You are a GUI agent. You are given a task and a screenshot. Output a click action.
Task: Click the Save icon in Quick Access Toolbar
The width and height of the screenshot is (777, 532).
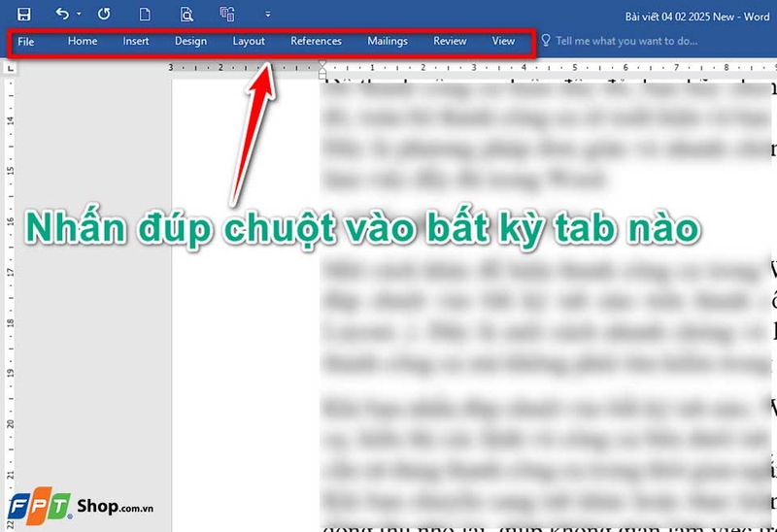[x=23, y=14]
